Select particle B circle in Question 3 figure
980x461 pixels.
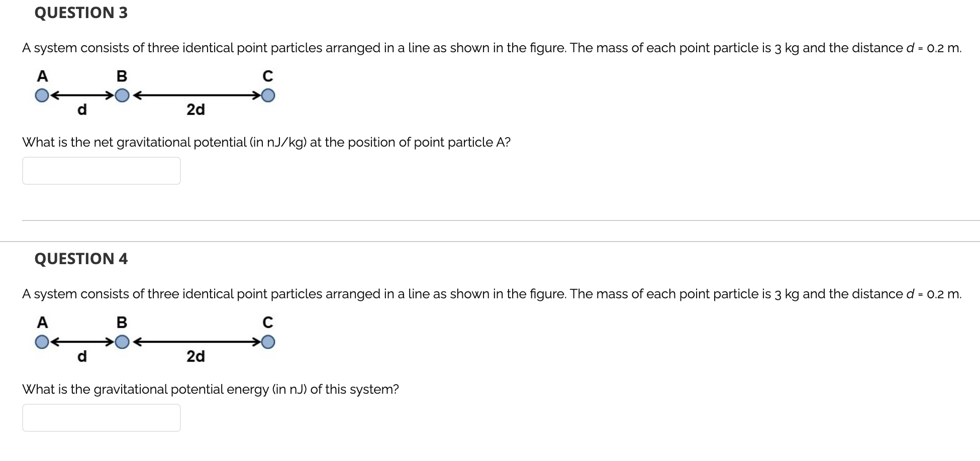coord(122,94)
